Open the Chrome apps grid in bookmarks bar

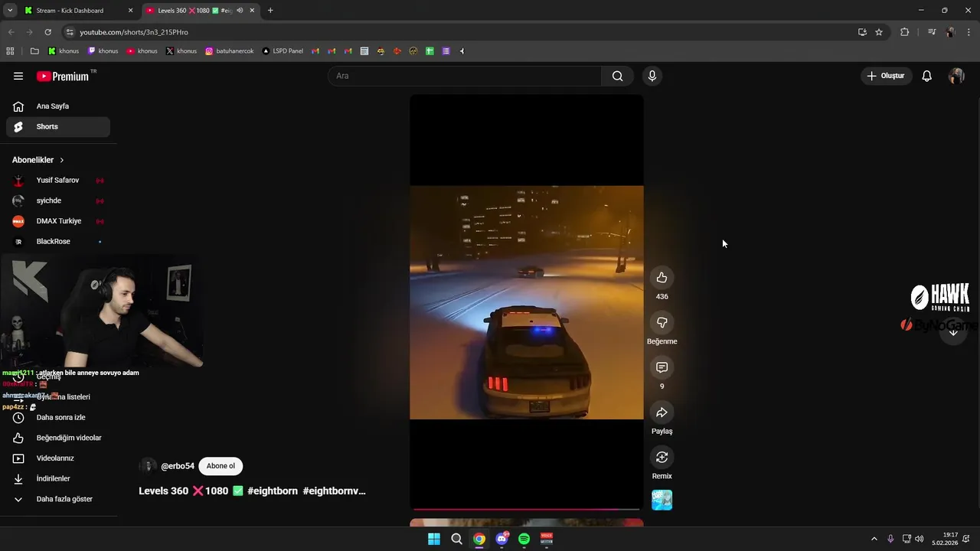point(10,51)
